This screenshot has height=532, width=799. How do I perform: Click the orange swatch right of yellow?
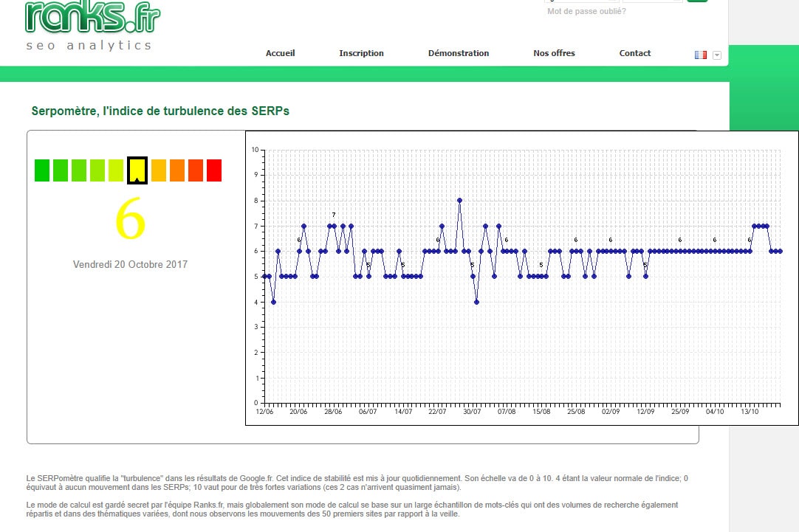[159, 170]
